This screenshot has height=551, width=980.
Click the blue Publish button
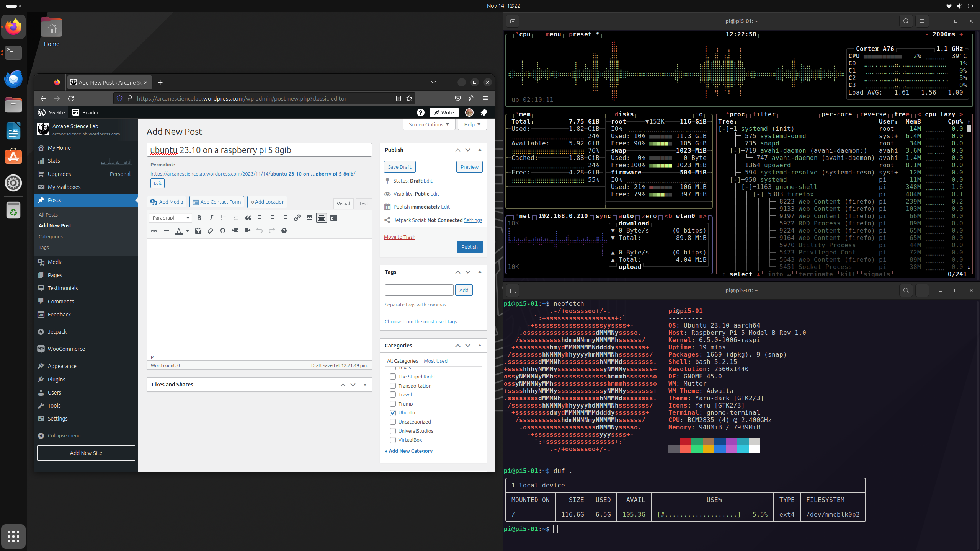(469, 247)
